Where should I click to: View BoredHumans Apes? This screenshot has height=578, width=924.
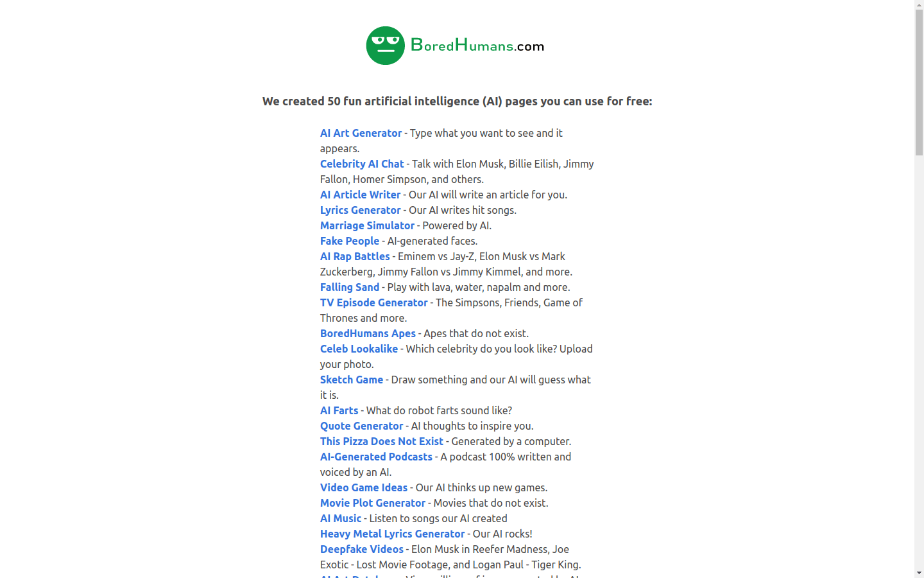tap(368, 333)
